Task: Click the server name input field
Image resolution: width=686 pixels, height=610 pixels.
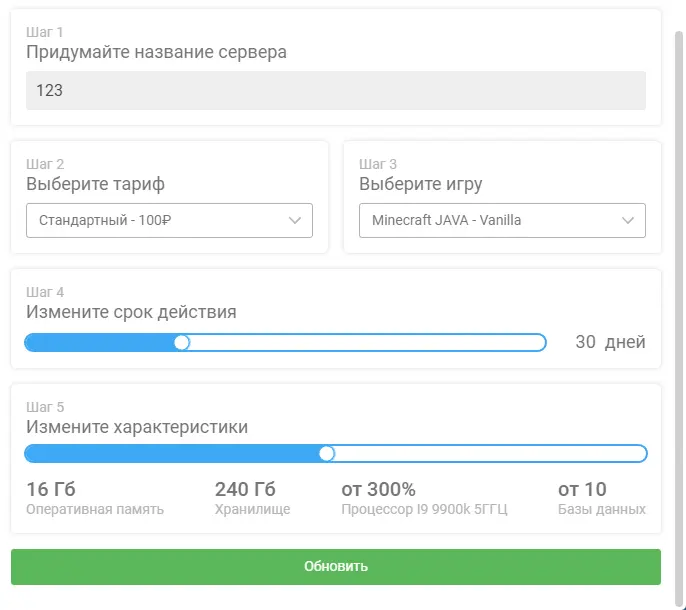Action: click(x=335, y=90)
